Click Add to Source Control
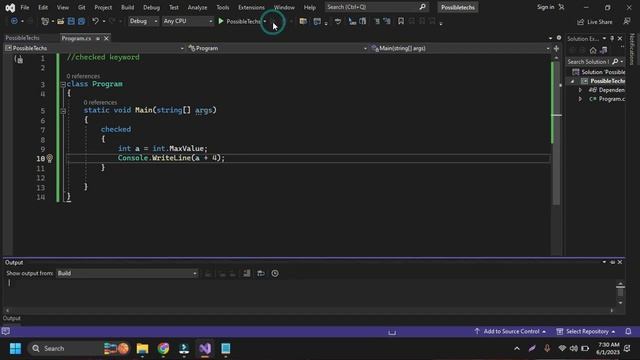Image resolution: width=640 pixels, height=360 pixels. [511, 331]
